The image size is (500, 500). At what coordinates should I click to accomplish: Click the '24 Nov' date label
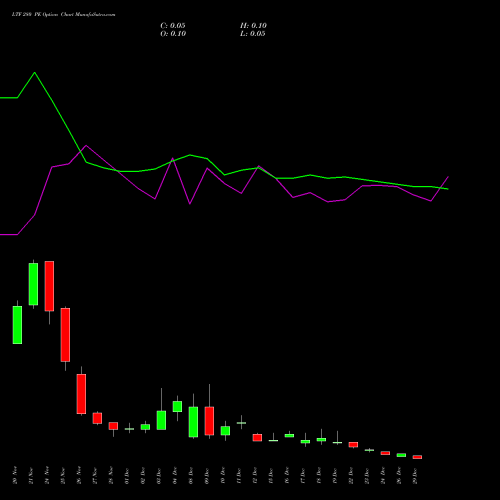(x=47, y=475)
